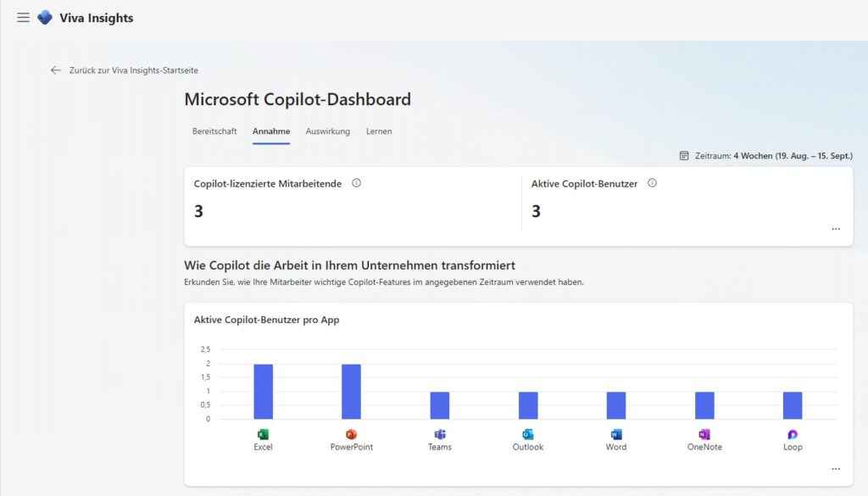868x496 pixels.
Task: Click the Teams label below chart
Action: (x=440, y=447)
